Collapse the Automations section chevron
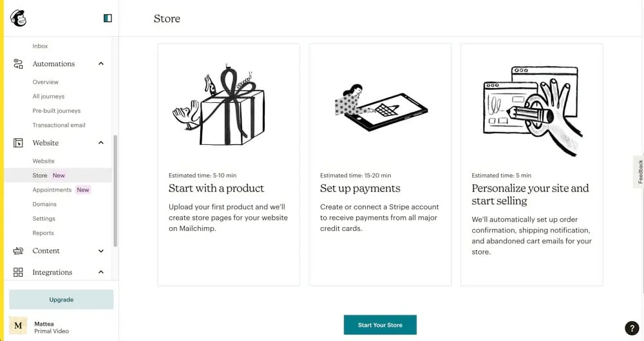 (x=101, y=64)
